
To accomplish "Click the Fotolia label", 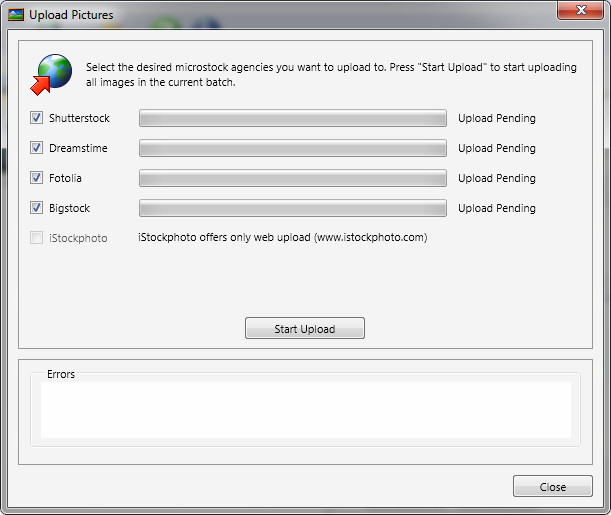I will pos(65,178).
